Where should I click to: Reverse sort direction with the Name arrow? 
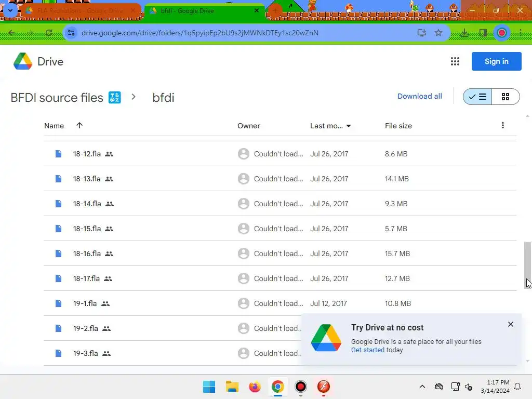[x=79, y=126]
